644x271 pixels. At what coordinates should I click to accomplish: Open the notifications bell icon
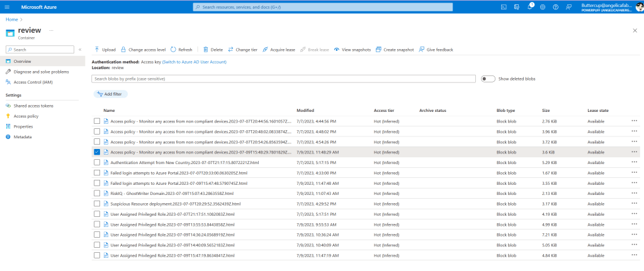click(529, 7)
